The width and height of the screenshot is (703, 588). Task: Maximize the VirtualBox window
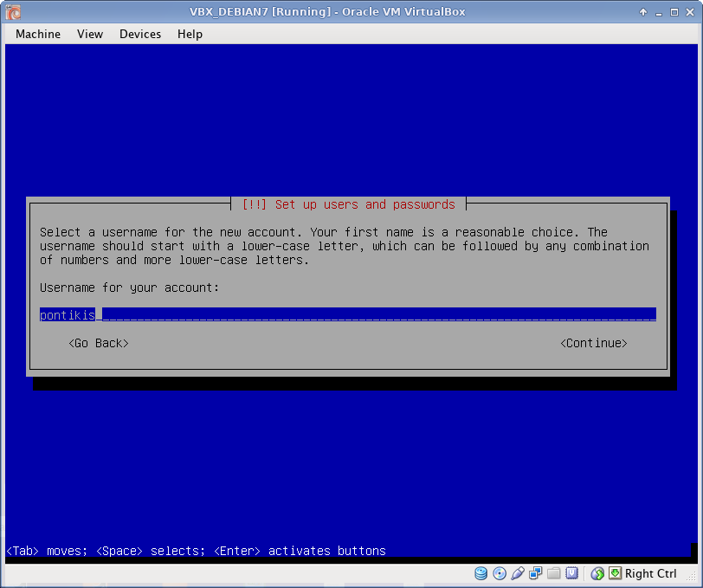674,12
